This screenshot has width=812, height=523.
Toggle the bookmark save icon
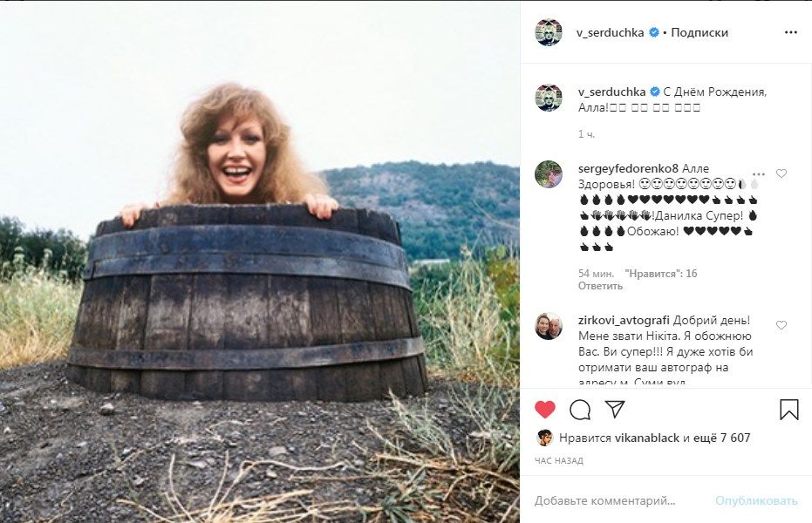click(788, 410)
